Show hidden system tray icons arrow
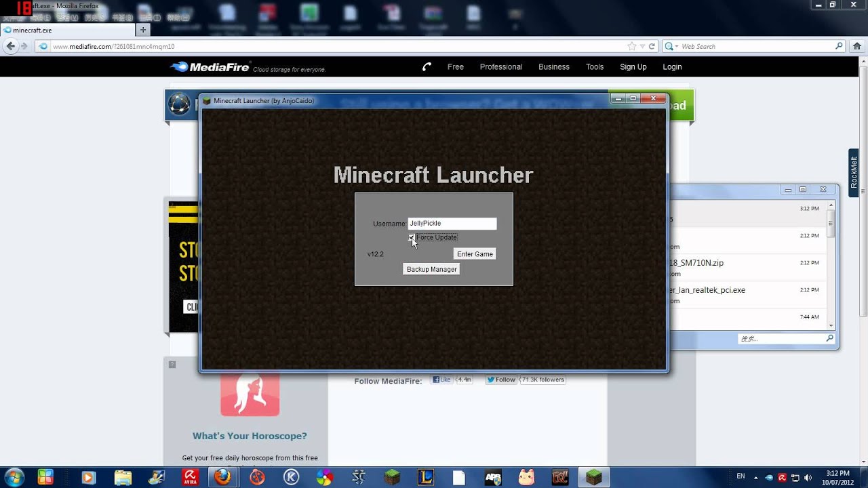868x488 pixels. [x=756, y=477]
